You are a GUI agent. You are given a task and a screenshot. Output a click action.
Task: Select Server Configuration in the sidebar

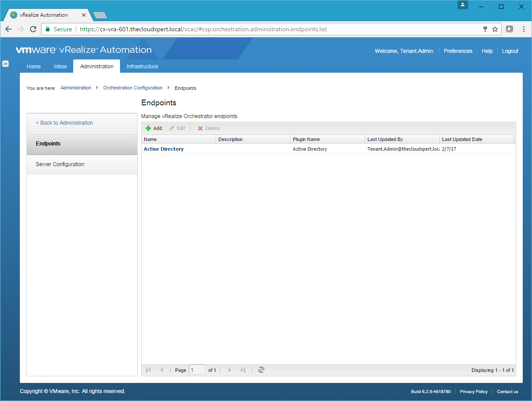[x=60, y=164]
